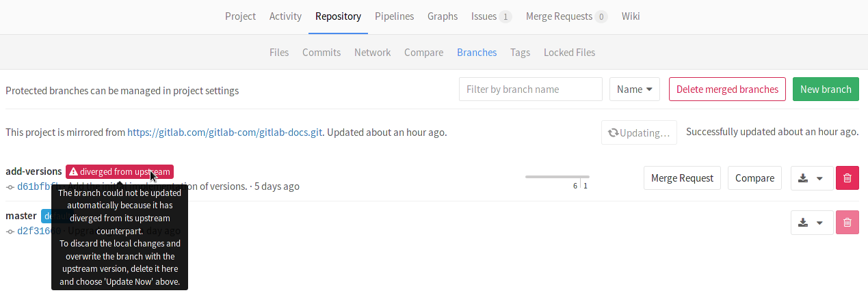Focus the Filter by branch name field
This screenshot has height=295, width=868.
(530, 89)
